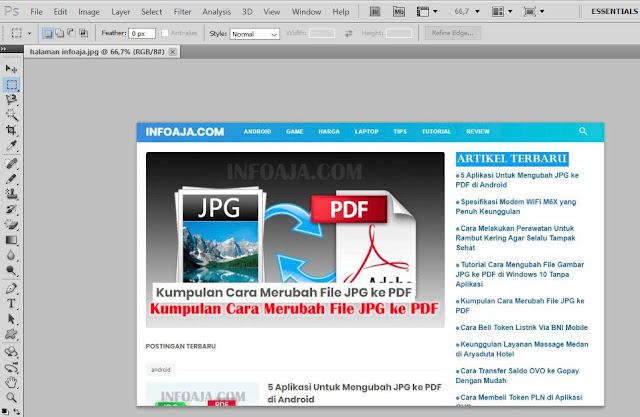640x417 pixels.
Task: Click the Width input field
Action: point(322,33)
